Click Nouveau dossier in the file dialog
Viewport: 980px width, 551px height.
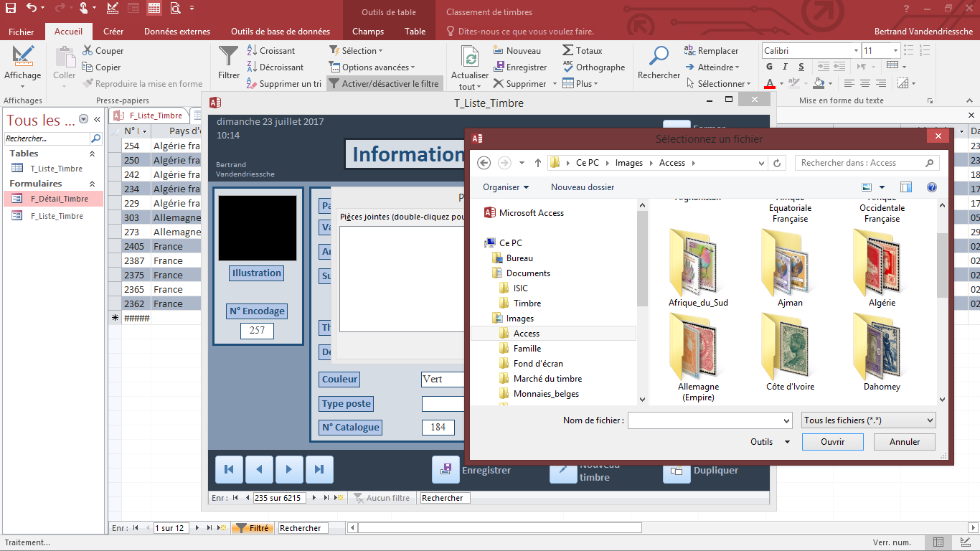tap(583, 187)
